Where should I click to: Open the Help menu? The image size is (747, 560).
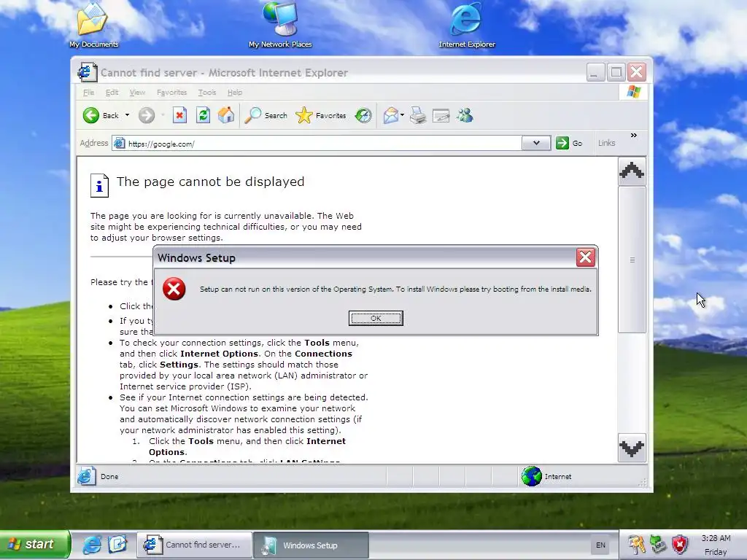coord(234,93)
